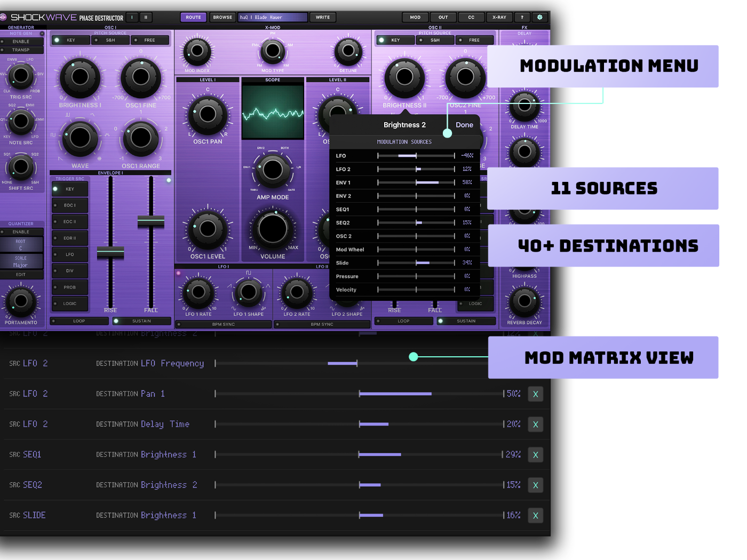The image size is (747, 560).
Task: Click the X-Mod Detune knob
Action: (x=348, y=51)
